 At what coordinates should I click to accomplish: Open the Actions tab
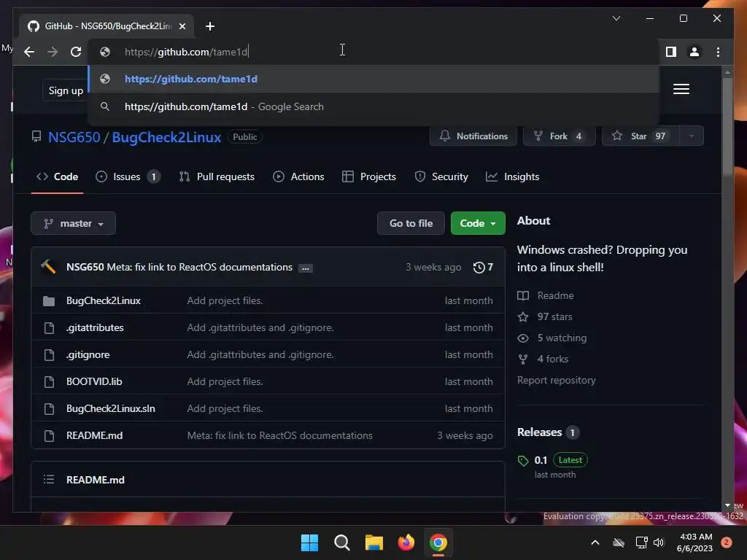298,176
